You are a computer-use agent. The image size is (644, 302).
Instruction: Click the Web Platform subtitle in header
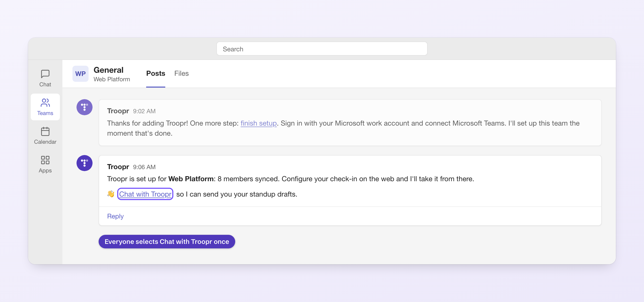pyautogui.click(x=112, y=79)
